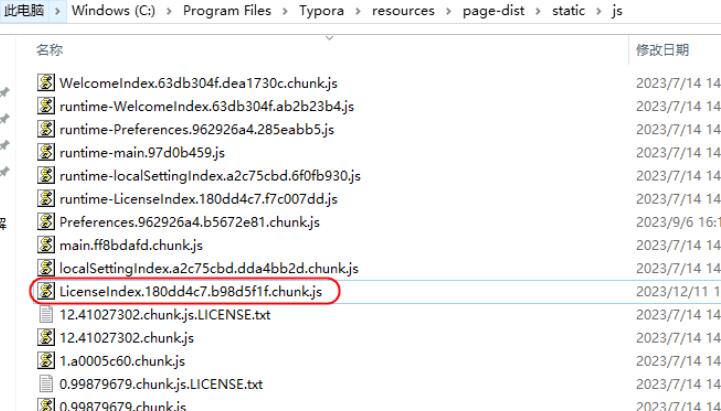
Task: Click the WelcomeIndex.63db304f.dea1730c.chunk.js file icon
Action: [46, 83]
